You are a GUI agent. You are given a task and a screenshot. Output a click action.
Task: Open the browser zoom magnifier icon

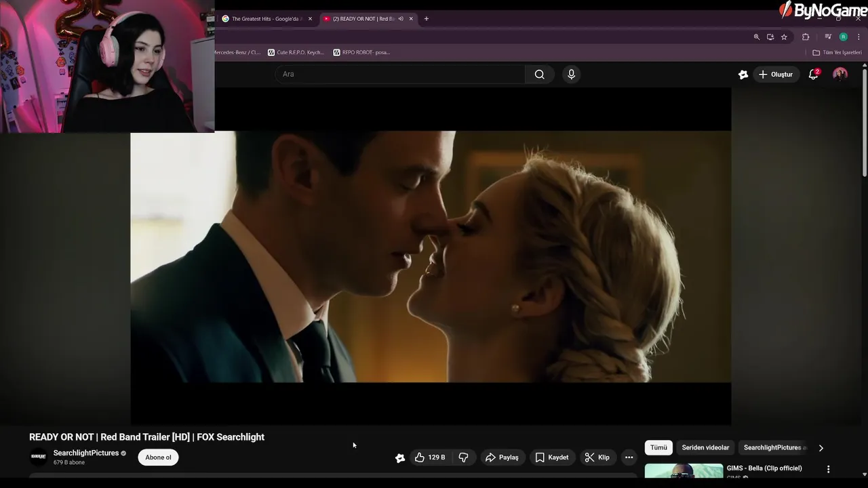point(757,37)
